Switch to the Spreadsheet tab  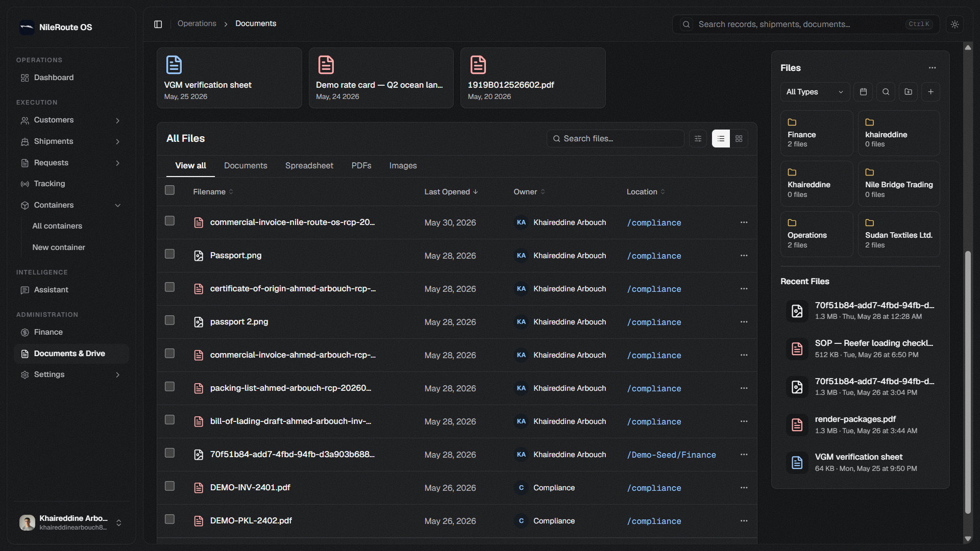click(309, 166)
